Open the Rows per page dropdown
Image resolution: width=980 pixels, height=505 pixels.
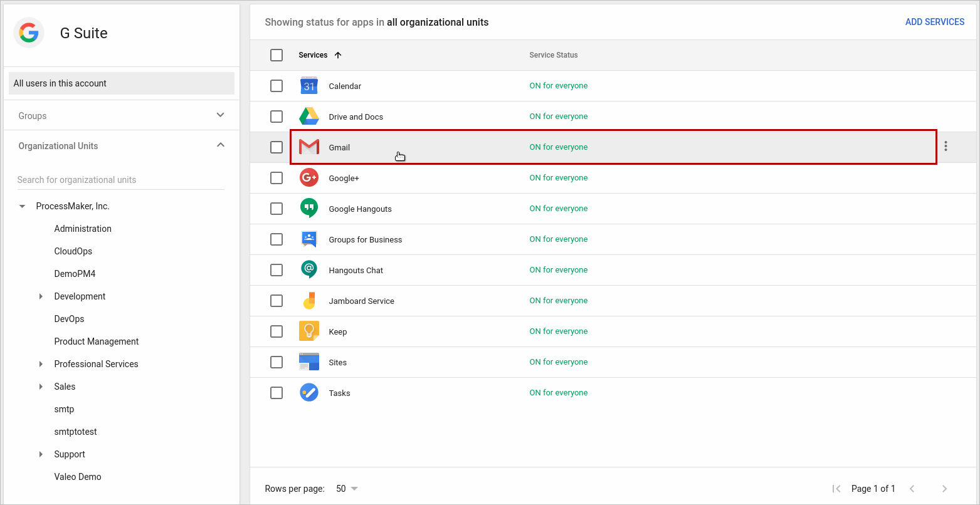pos(347,489)
